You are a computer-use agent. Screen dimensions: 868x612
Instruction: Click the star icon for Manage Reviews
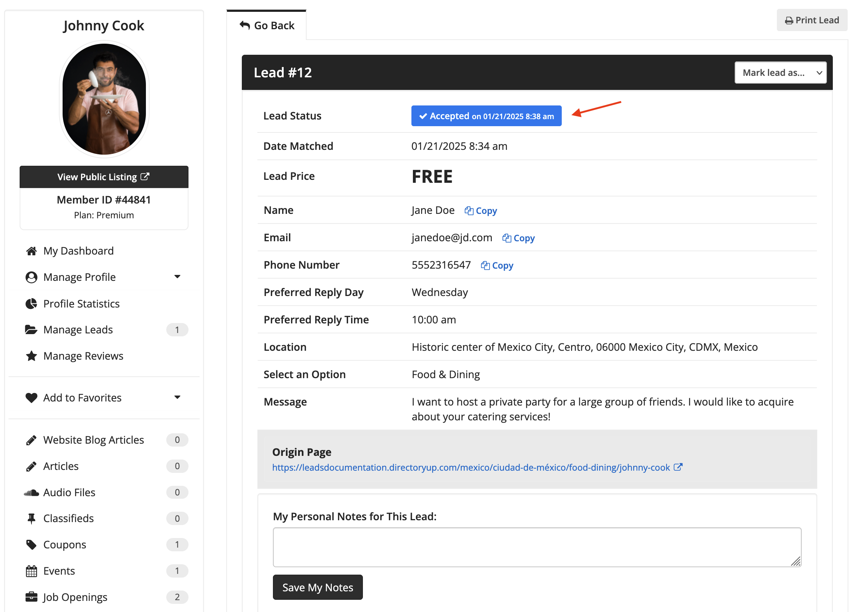click(x=31, y=356)
